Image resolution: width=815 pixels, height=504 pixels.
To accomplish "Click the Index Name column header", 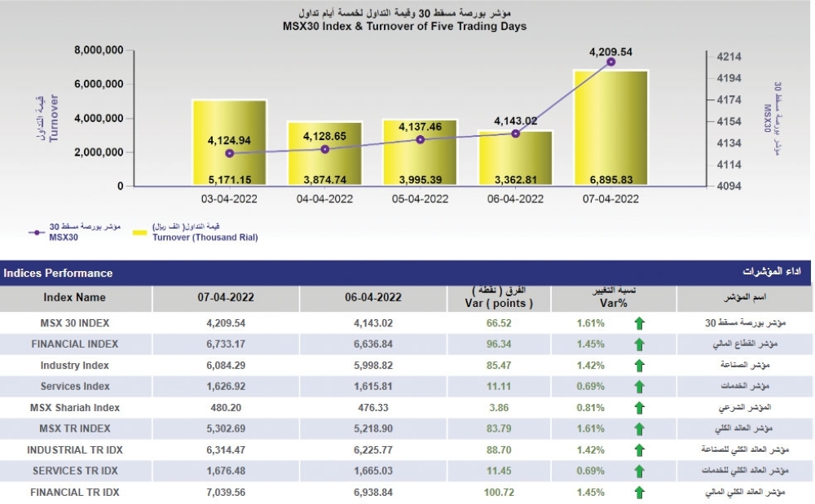I will 75,298.
